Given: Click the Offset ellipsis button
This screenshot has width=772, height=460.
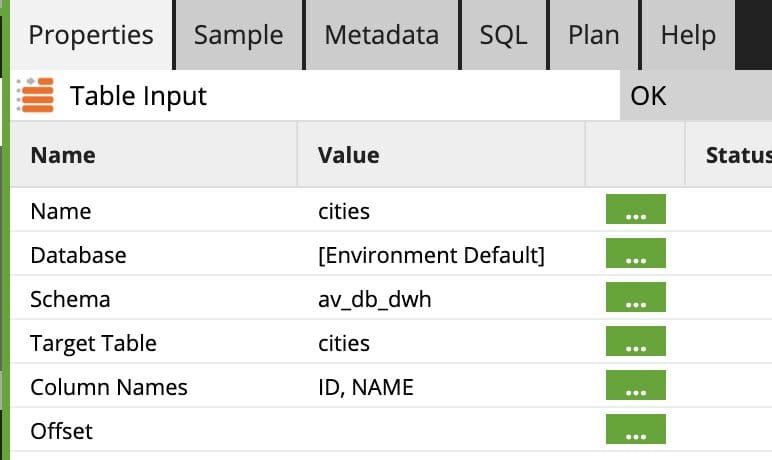Looking at the screenshot, I should click(635, 431).
